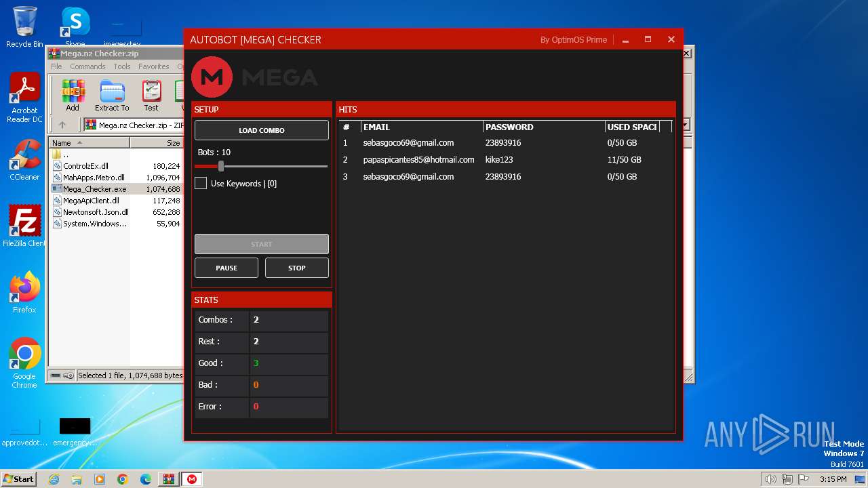Enable the Use Keywords checkbox

[201, 183]
